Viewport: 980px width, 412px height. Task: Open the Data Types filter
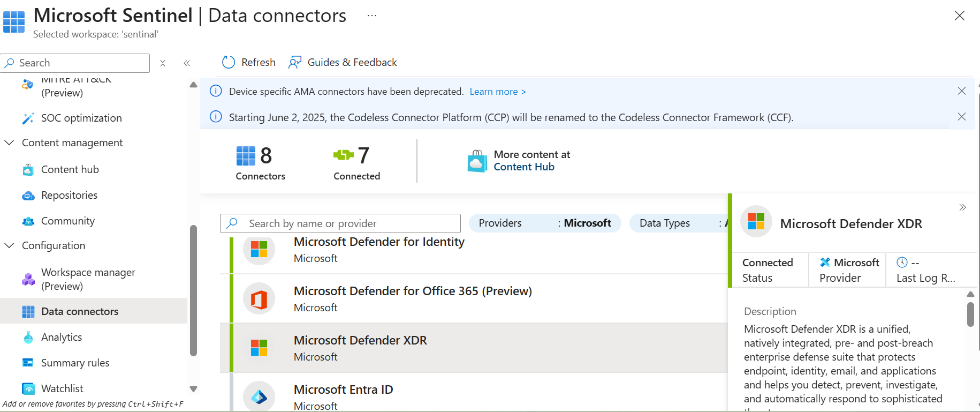[x=679, y=223]
